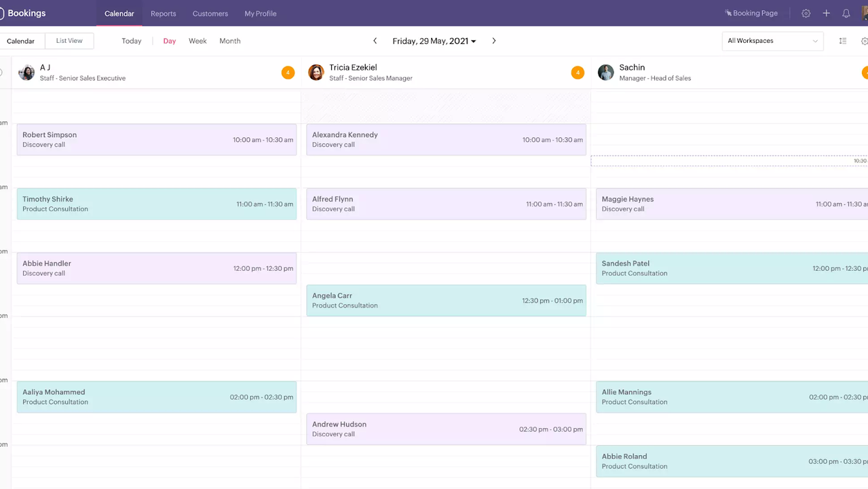Create a new booking via the plus icon
The image size is (868, 489).
click(826, 13)
